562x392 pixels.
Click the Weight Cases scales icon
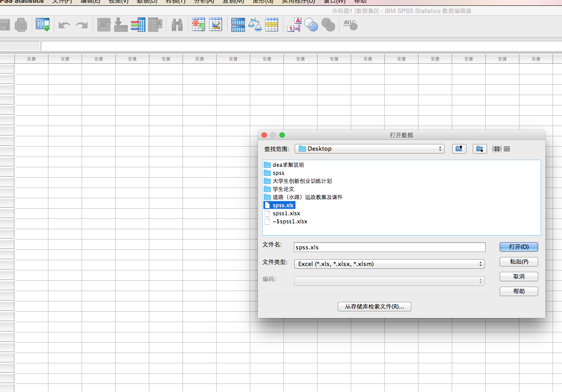255,25
